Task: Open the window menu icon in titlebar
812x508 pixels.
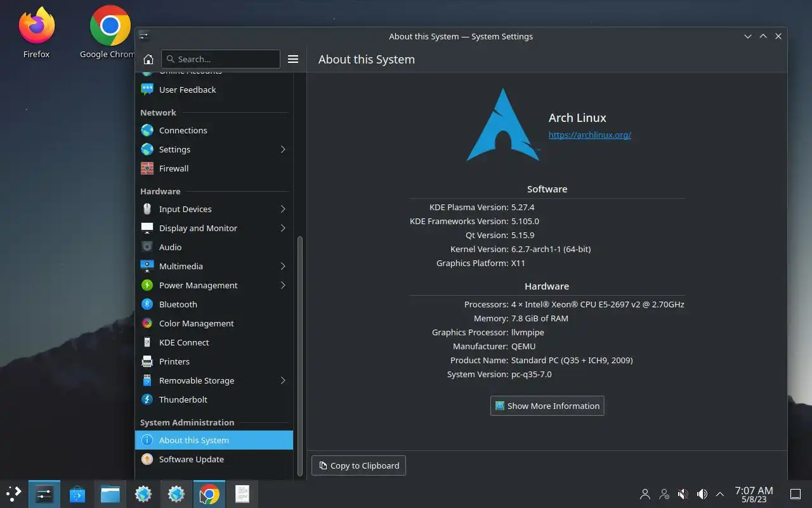Action: 144,36
